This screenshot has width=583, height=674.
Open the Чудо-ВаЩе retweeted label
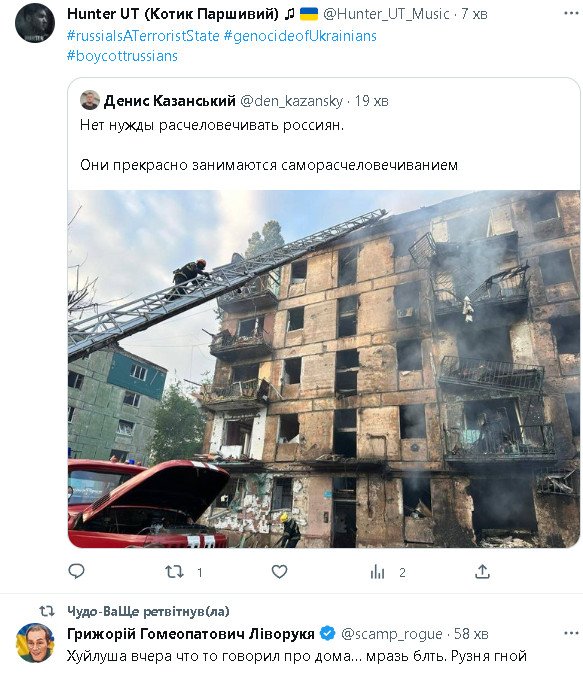point(148,611)
